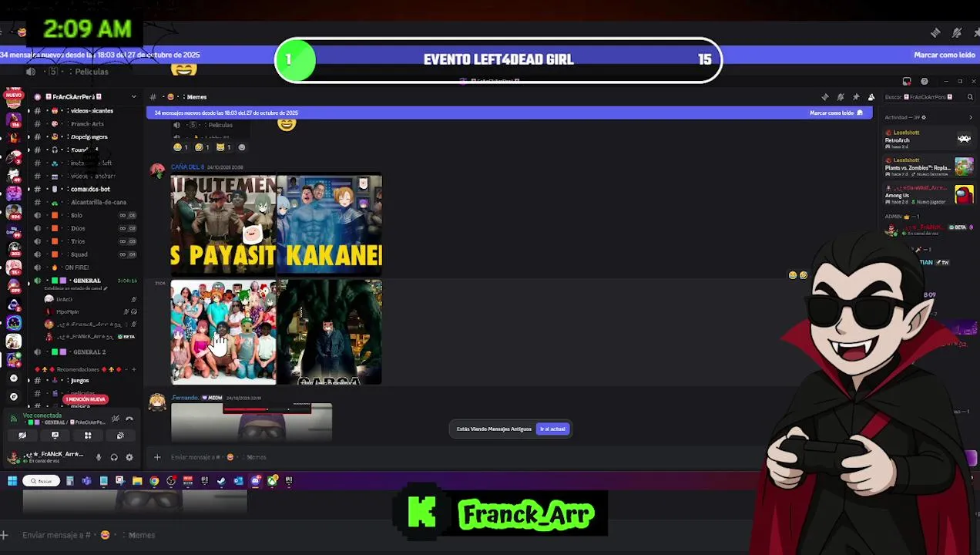
Task: Toggle noise suppression in voice panel
Action: (x=115, y=419)
